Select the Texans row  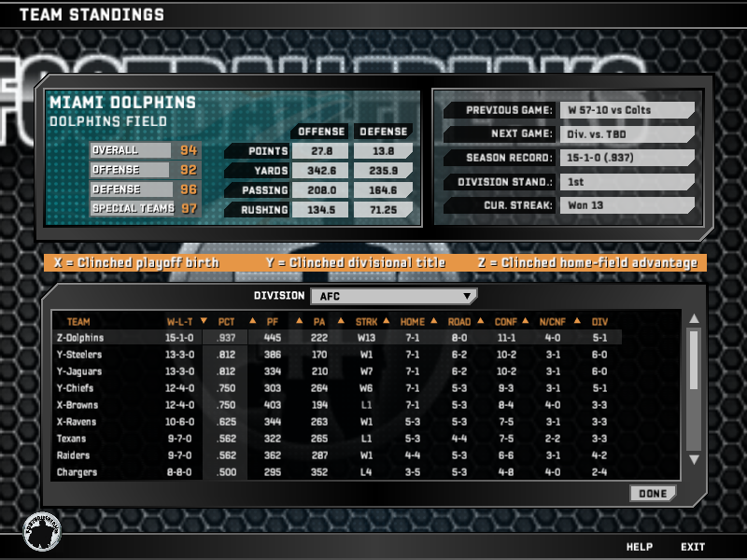337,439
